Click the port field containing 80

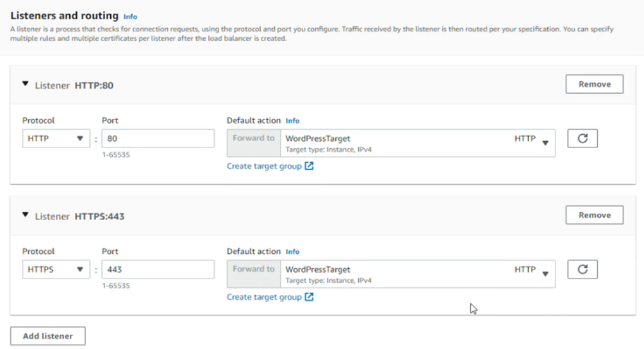(158, 139)
